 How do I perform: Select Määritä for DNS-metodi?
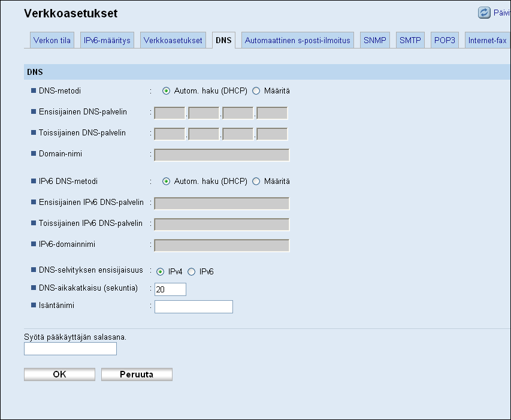click(256, 91)
